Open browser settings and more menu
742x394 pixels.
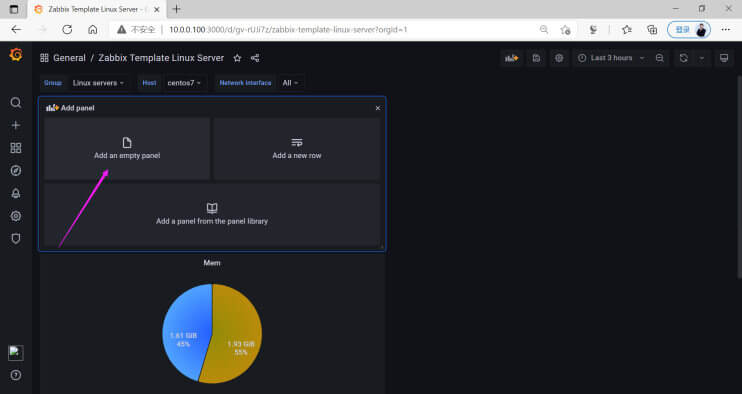click(725, 29)
